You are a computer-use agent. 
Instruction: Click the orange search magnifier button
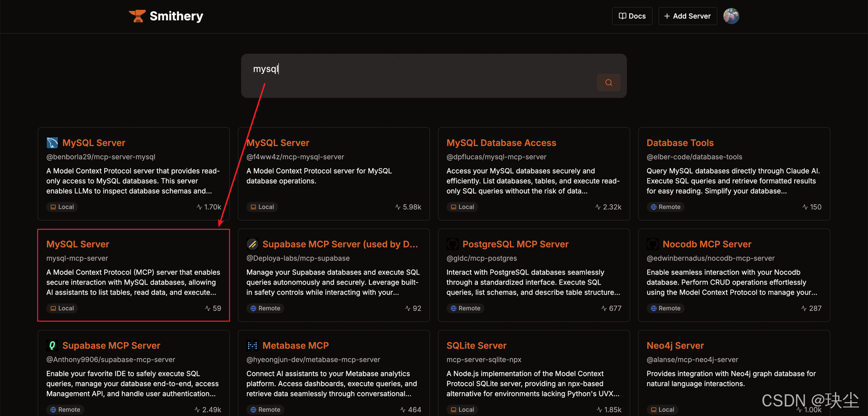tap(608, 82)
